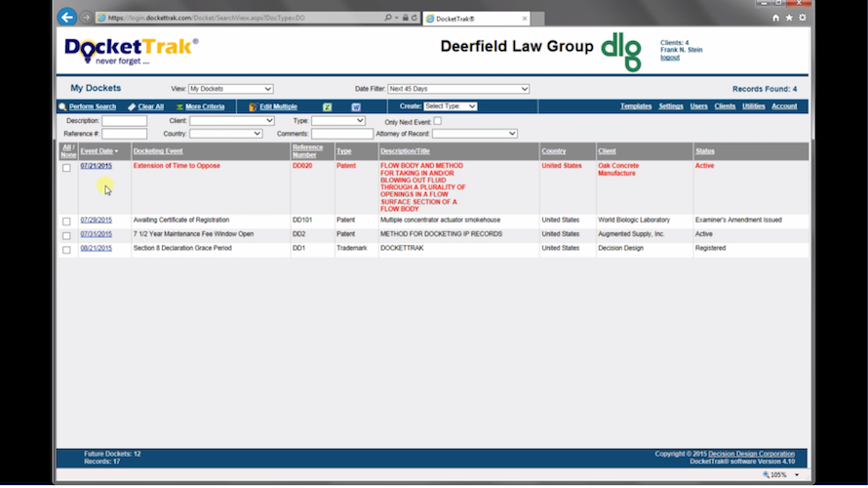This screenshot has width=868, height=488.
Task: Open the Client filter dropdown
Action: pos(232,121)
